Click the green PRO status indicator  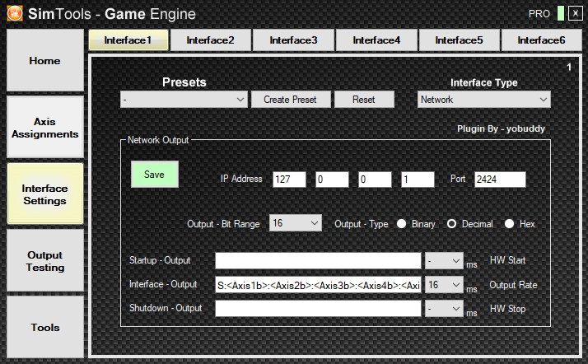560,14
